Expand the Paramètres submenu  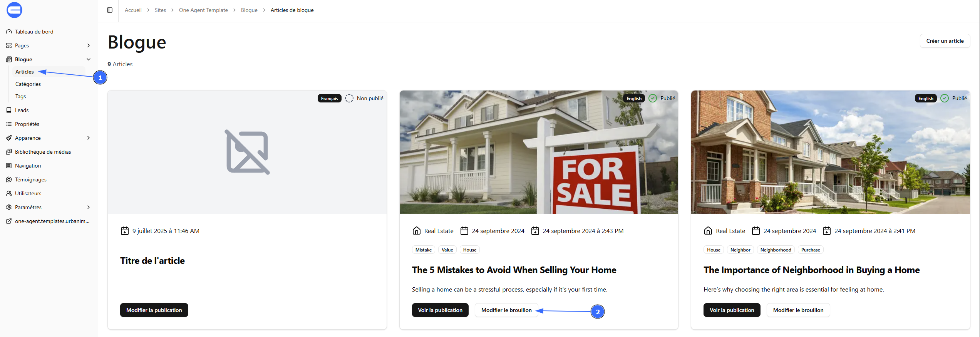pyautogui.click(x=89, y=207)
